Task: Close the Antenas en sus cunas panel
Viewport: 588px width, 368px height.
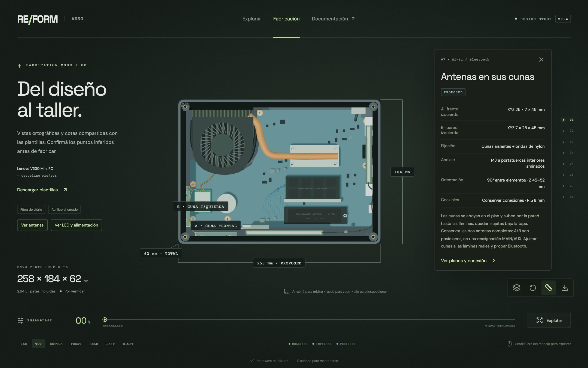Action: [x=541, y=59]
